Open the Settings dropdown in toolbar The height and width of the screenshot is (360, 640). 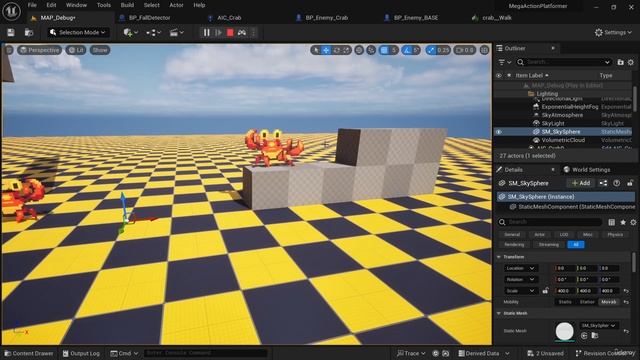(x=613, y=32)
